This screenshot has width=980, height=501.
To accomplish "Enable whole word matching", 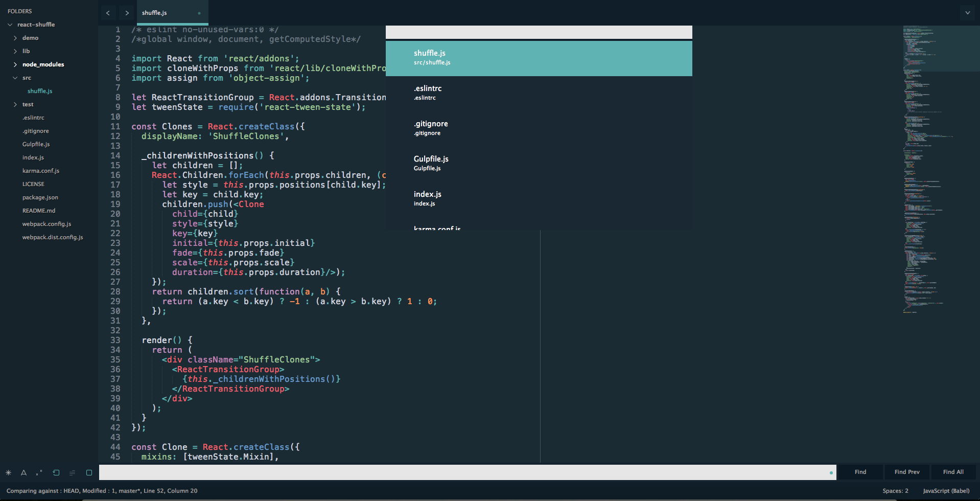I will tap(38, 472).
